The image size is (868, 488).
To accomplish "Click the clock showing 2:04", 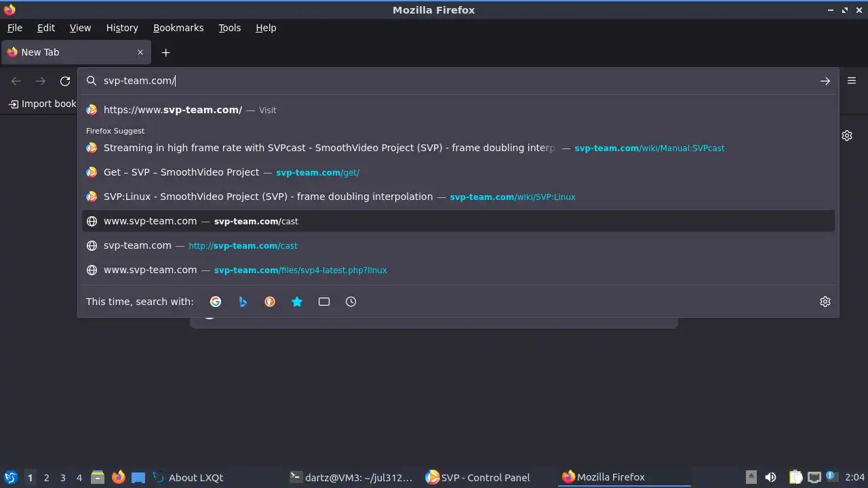I will tap(854, 477).
